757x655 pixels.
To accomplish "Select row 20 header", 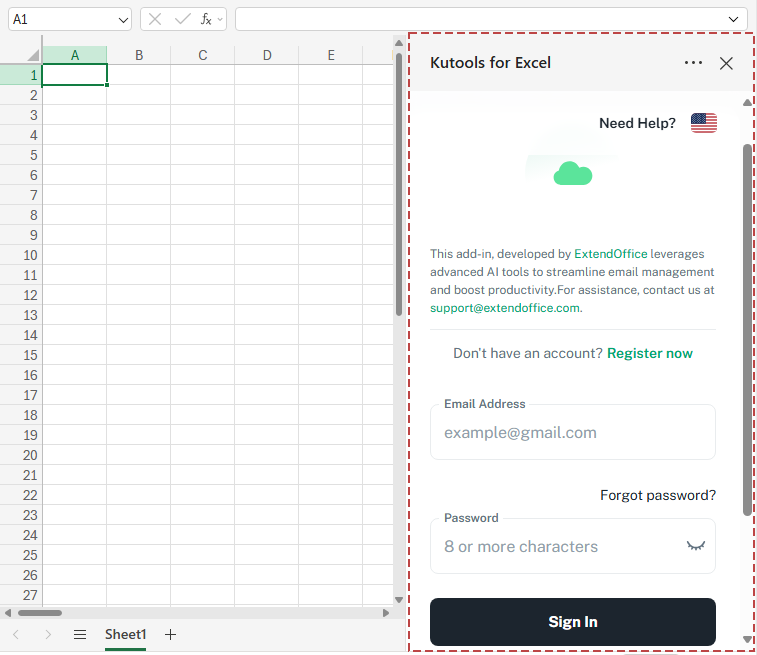I will [x=21, y=455].
